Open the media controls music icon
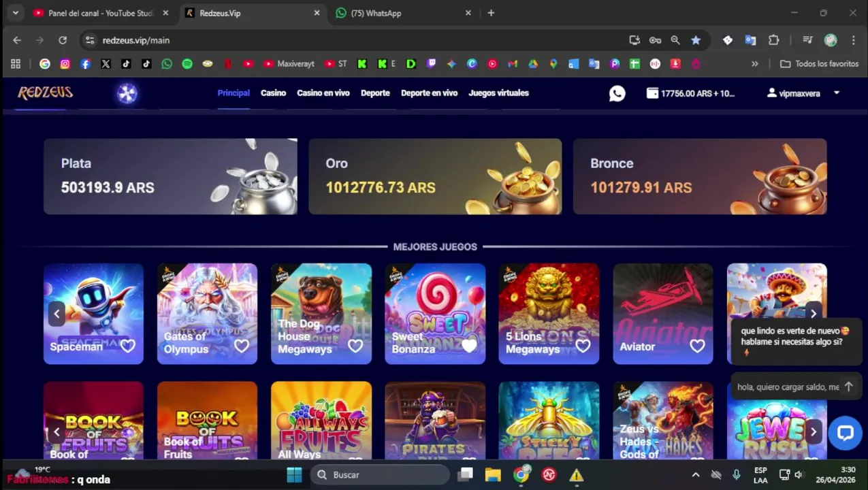The width and height of the screenshot is (868, 490). pyautogui.click(x=807, y=40)
